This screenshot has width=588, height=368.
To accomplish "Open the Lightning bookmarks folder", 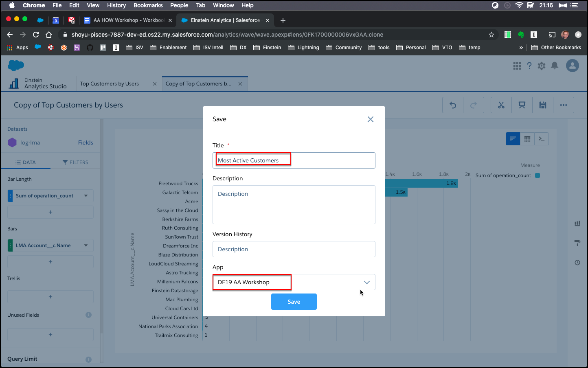I will coord(303,48).
